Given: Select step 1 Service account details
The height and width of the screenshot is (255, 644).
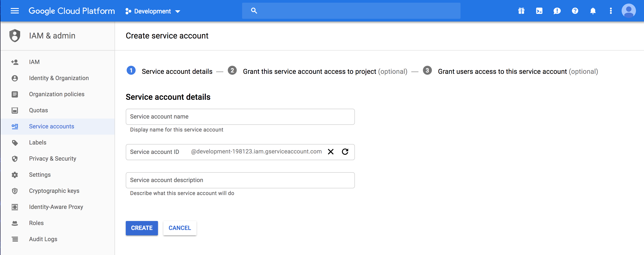Looking at the screenshot, I should (169, 71).
